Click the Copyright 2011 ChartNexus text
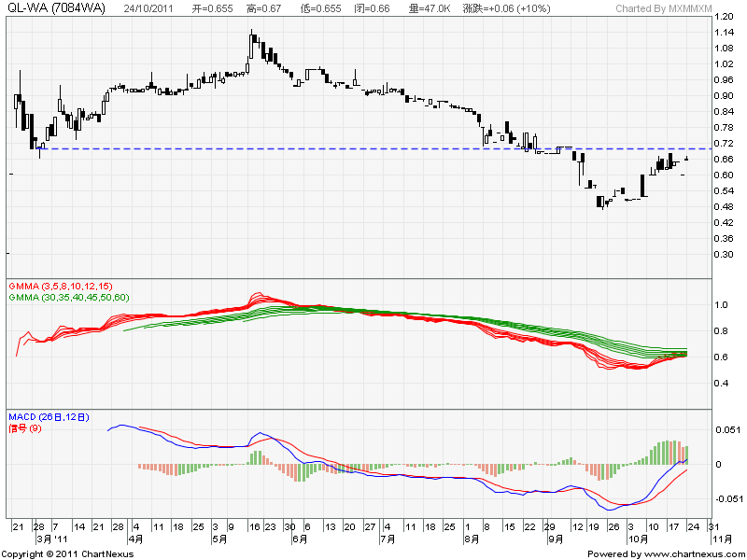 coord(66,553)
